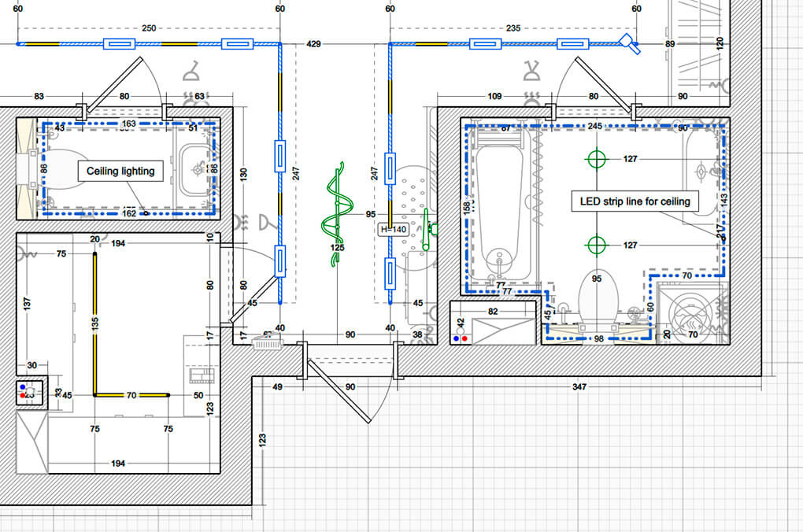Select the bathtub in the large bathroom
The height and width of the screenshot is (532, 803).
pos(500,209)
